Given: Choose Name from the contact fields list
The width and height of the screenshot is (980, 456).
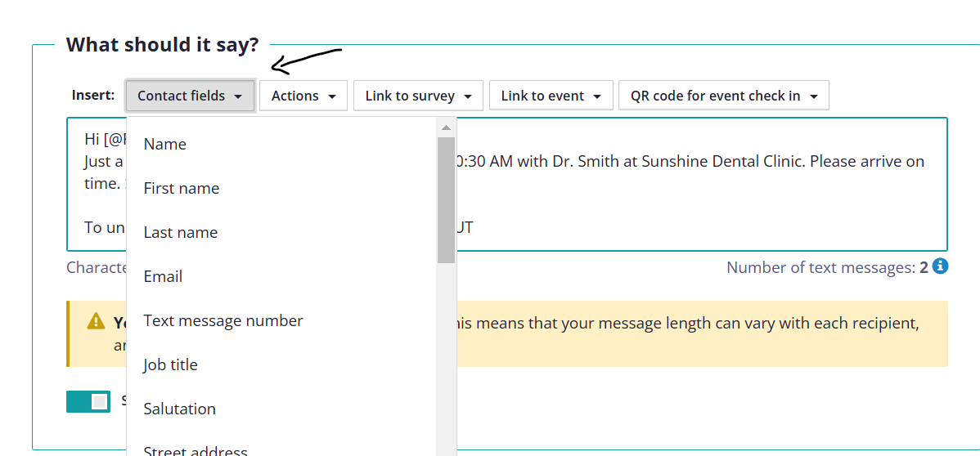Looking at the screenshot, I should [281, 145].
